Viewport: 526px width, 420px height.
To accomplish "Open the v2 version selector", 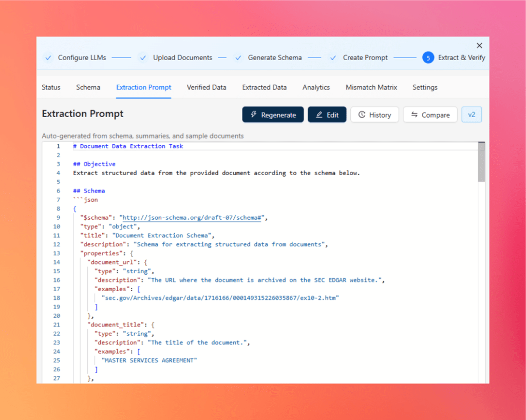I will pos(472,114).
